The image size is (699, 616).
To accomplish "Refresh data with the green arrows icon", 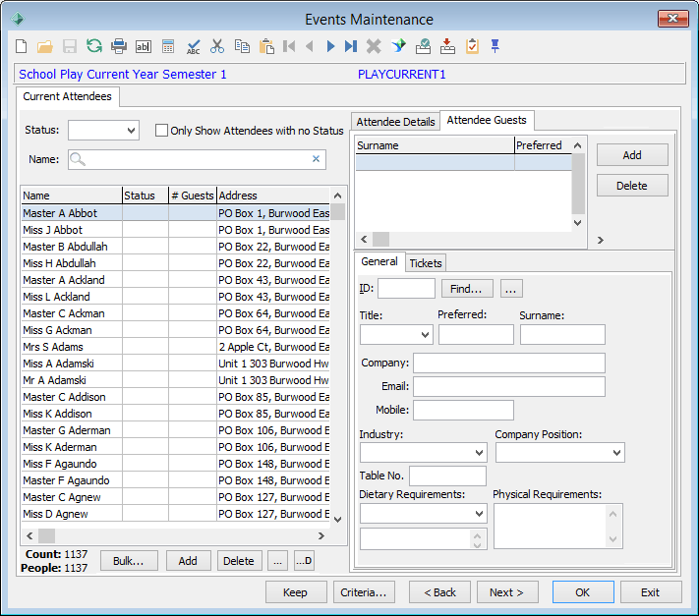I will click(x=94, y=46).
